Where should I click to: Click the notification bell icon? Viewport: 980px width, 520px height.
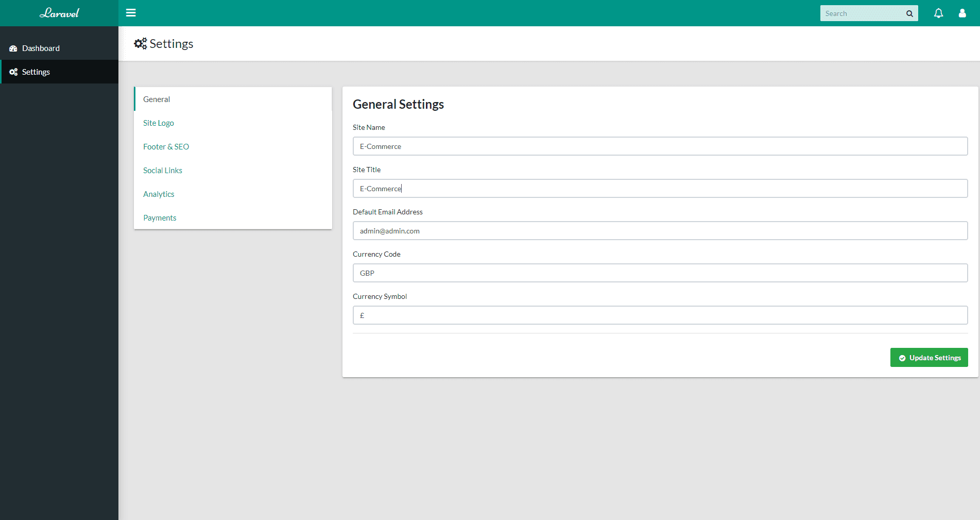coord(938,13)
